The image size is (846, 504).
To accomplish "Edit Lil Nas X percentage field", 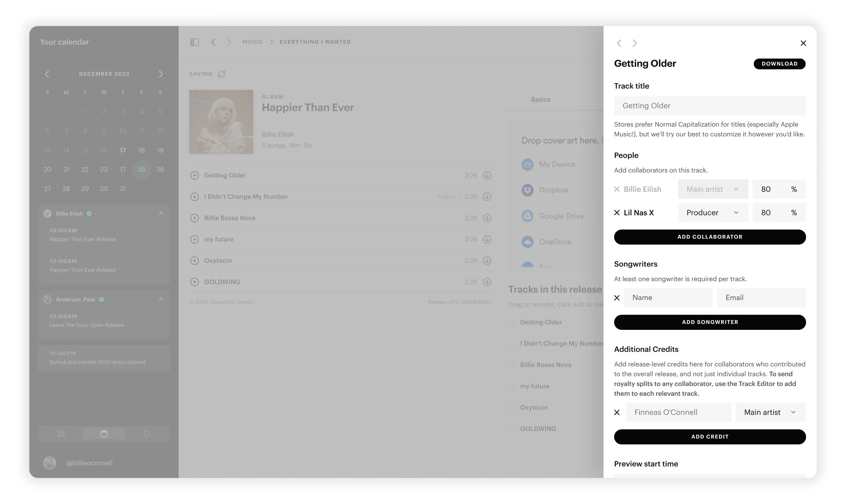I will click(779, 213).
